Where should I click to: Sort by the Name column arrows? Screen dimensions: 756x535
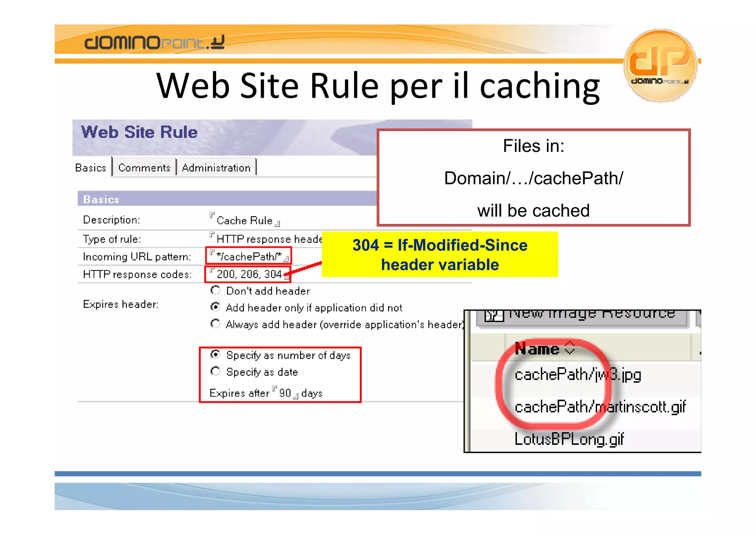[570, 348]
